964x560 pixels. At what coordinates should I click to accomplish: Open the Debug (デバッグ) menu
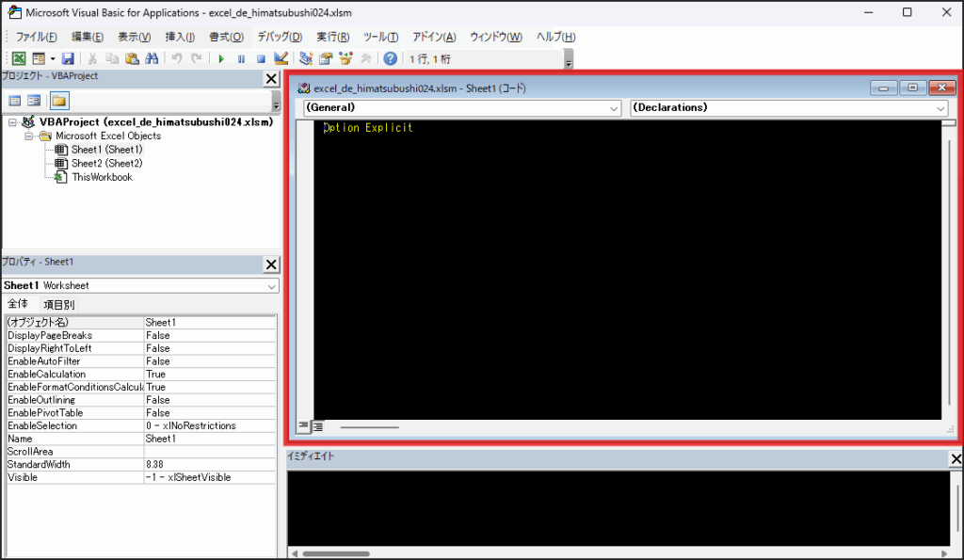pyautogui.click(x=280, y=37)
